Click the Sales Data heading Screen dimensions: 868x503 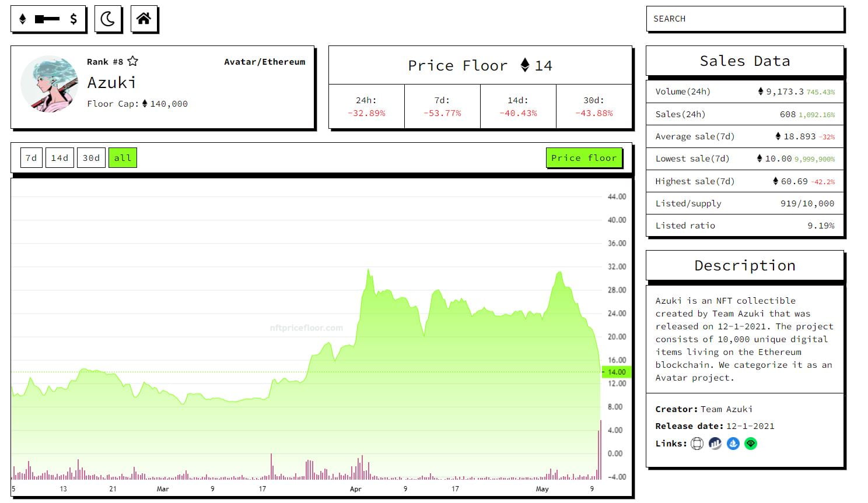pyautogui.click(x=745, y=61)
